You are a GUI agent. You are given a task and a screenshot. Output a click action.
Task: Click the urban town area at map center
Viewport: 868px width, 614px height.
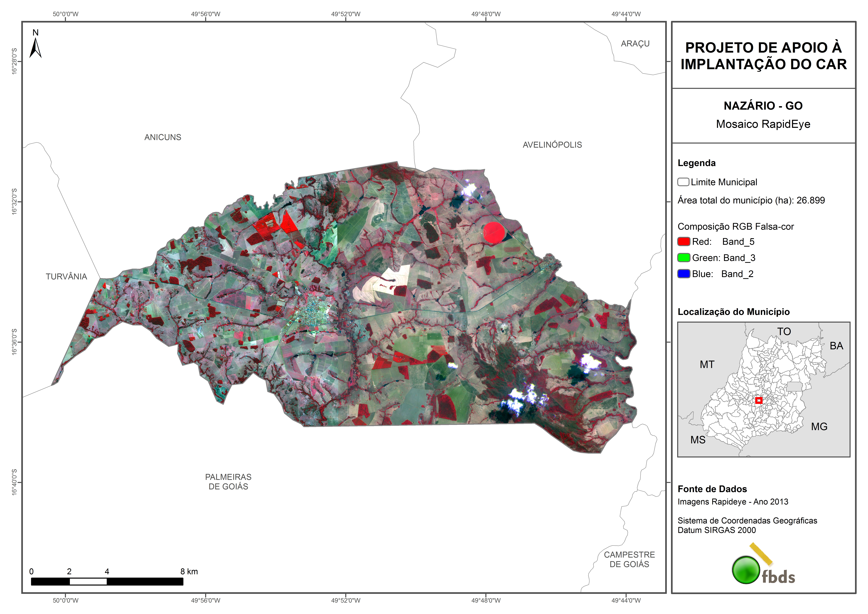pyautogui.click(x=313, y=311)
